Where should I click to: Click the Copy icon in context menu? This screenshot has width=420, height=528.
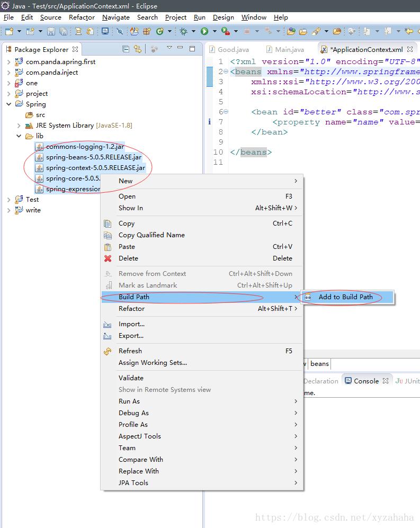pyautogui.click(x=108, y=223)
